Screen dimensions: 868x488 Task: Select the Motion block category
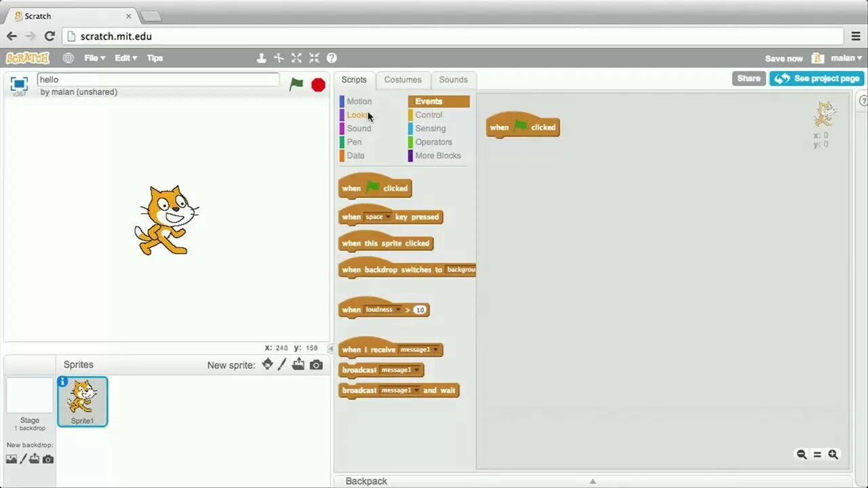click(359, 102)
